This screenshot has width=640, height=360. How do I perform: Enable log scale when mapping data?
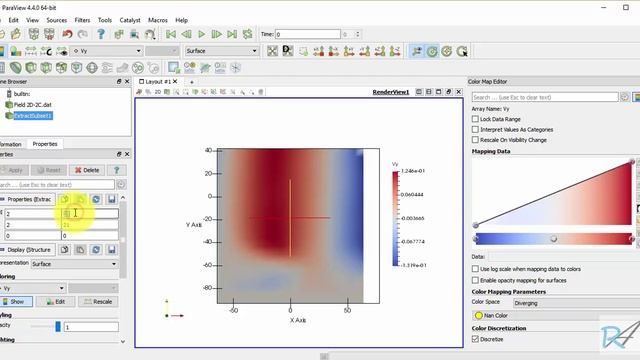(475, 269)
